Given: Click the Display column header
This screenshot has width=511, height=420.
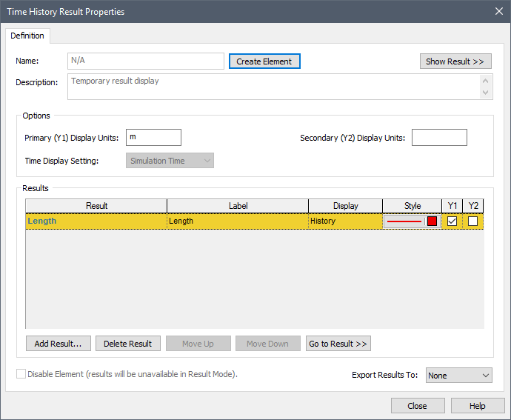Looking at the screenshot, I should tap(345, 206).
